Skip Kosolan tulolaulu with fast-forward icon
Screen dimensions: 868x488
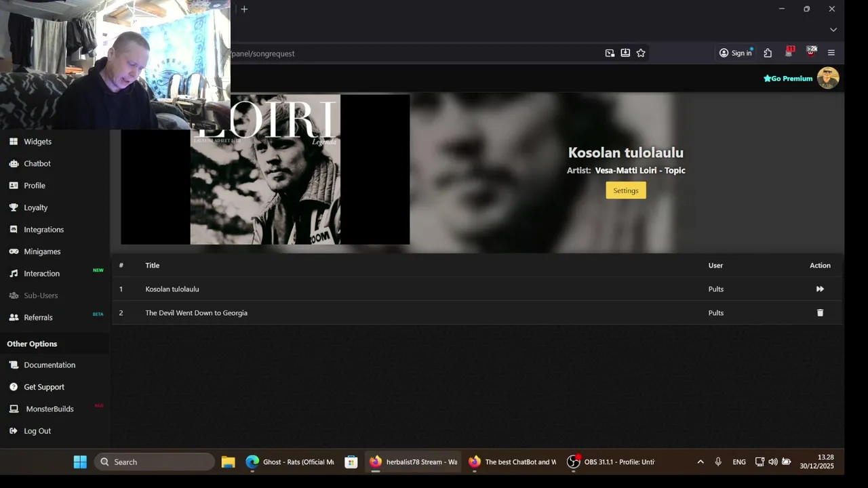820,289
